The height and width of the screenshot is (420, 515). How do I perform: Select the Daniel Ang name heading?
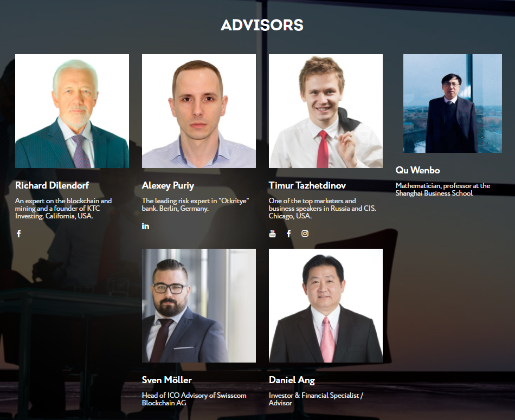[292, 380]
